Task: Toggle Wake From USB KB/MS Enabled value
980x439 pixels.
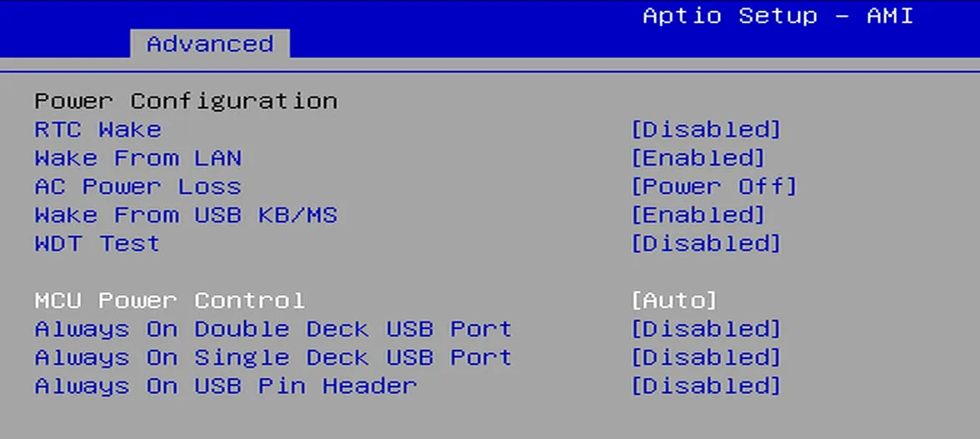Action: click(697, 215)
